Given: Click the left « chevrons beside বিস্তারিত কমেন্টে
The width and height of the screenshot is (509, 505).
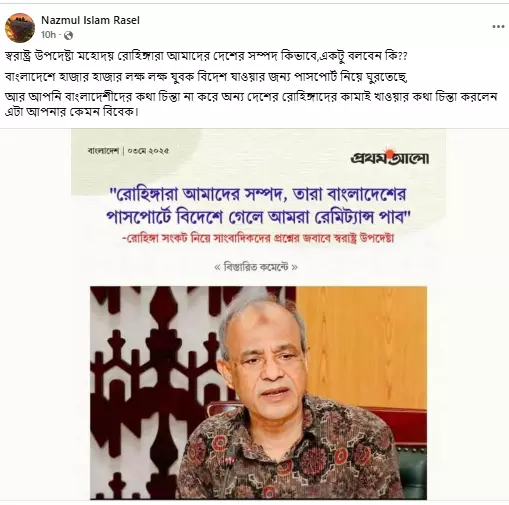Looking at the screenshot, I should (x=217, y=267).
